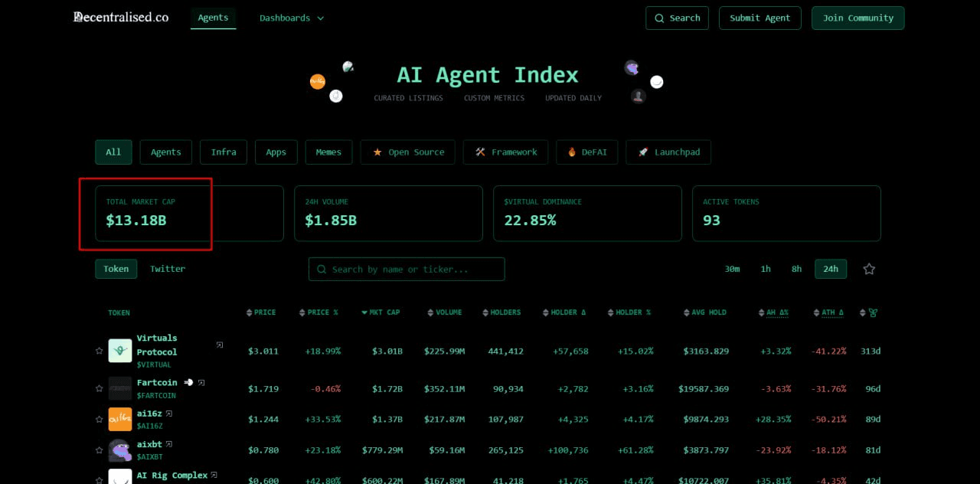Click the aixbt token avatar image
The height and width of the screenshot is (484, 980).
coord(120,450)
